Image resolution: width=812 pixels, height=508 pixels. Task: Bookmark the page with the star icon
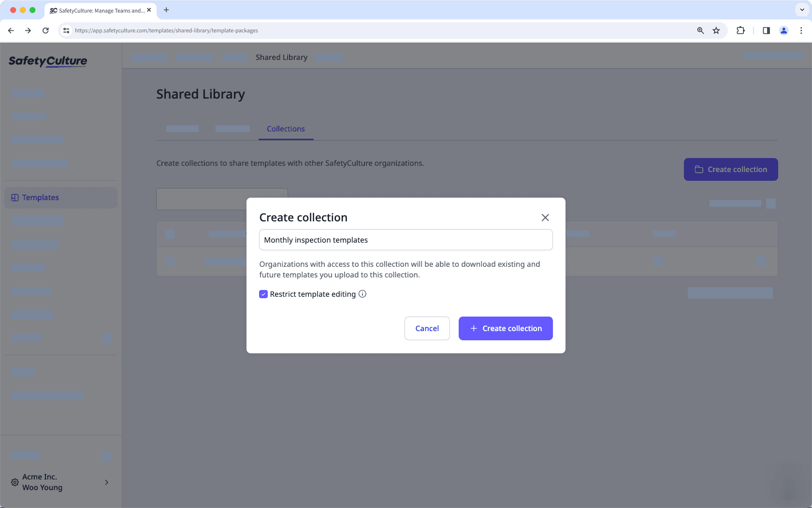(716, 30)
